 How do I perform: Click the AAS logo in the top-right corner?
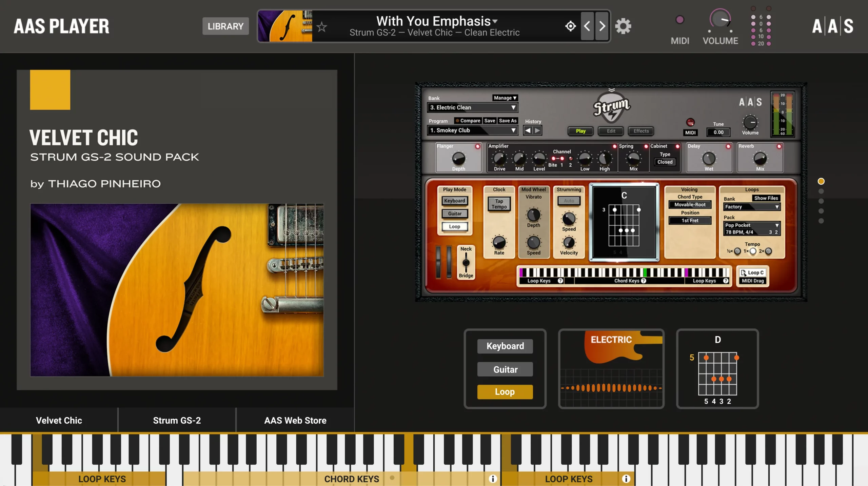[833, 26]
